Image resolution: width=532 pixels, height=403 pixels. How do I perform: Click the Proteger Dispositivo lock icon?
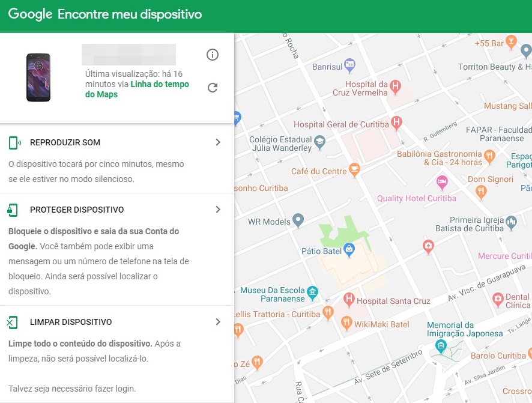coord(13,210)
